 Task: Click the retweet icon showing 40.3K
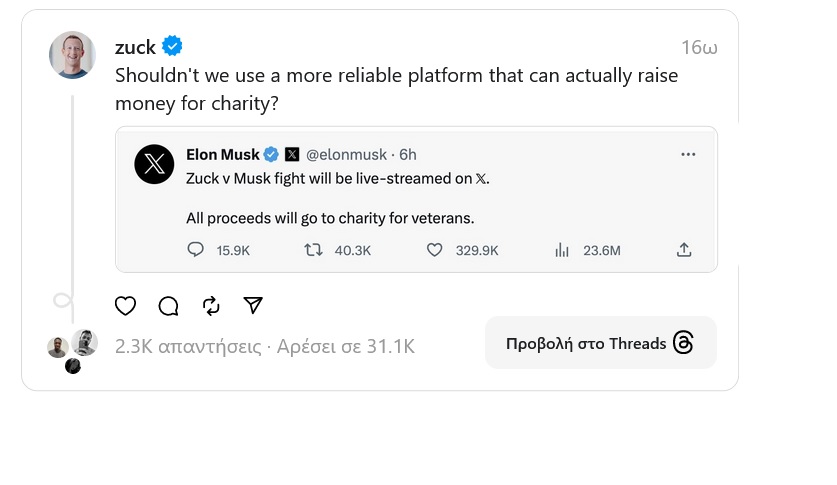pos(313,250)
